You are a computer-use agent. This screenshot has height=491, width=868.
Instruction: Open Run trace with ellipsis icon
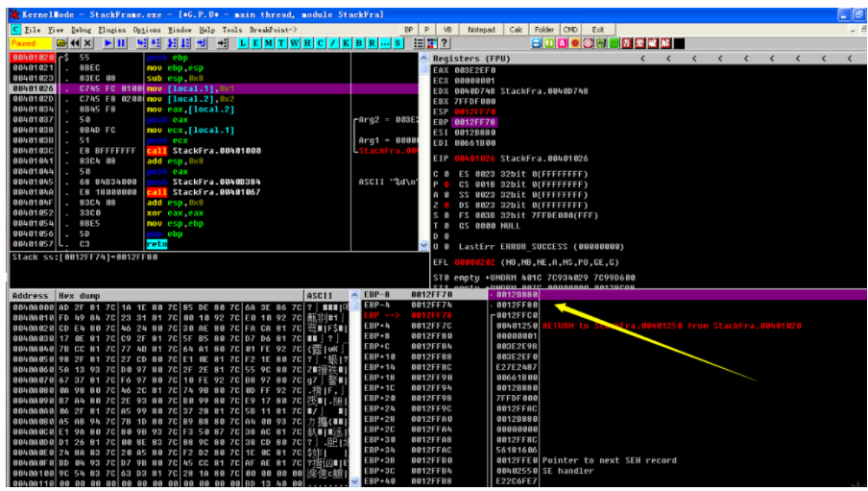[385, 43]
